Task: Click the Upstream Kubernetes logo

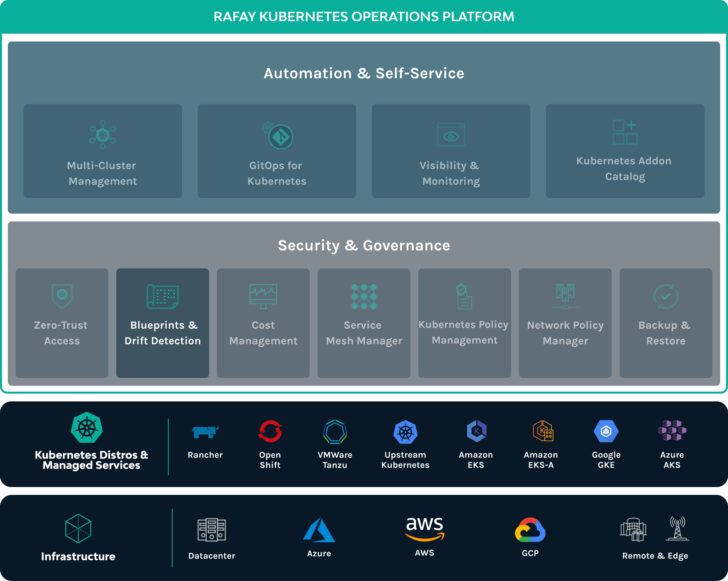Action: 405,432
